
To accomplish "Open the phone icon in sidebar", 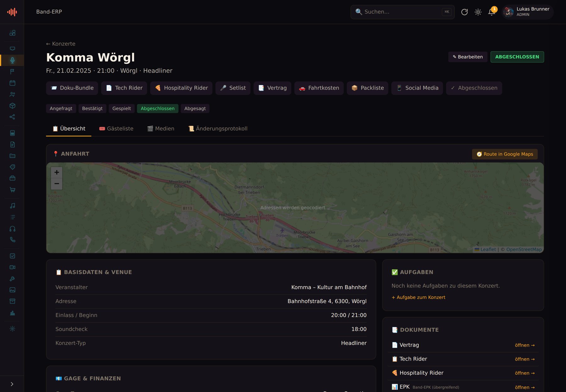I will tap(12, 240).
